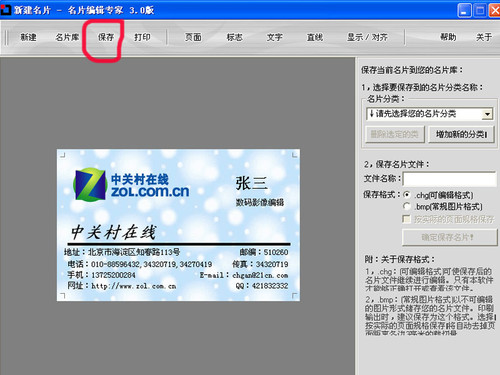
Task: Click the 增加新的分类 button
Action: (461, 134)
